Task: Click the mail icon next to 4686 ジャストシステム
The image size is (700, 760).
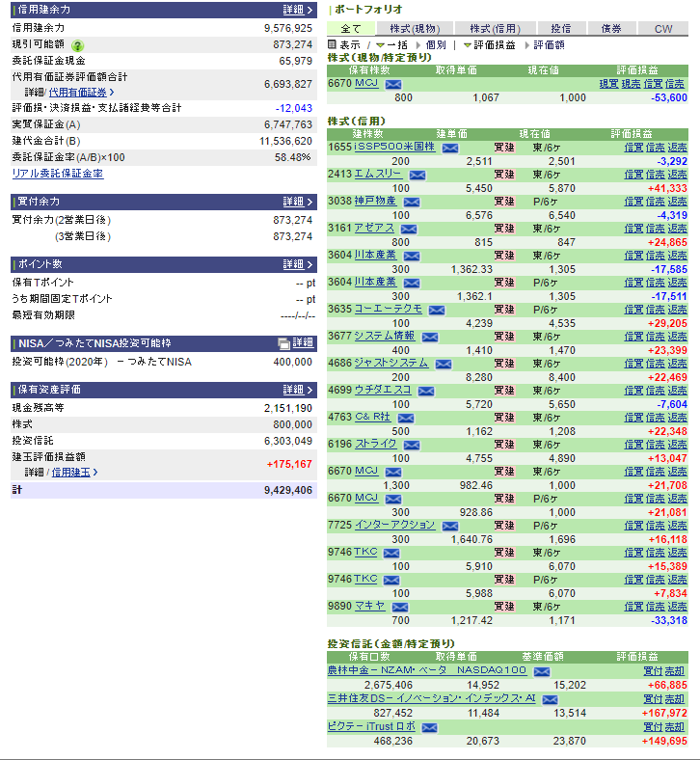Action: pyautogui.click(x=444, y=365)
